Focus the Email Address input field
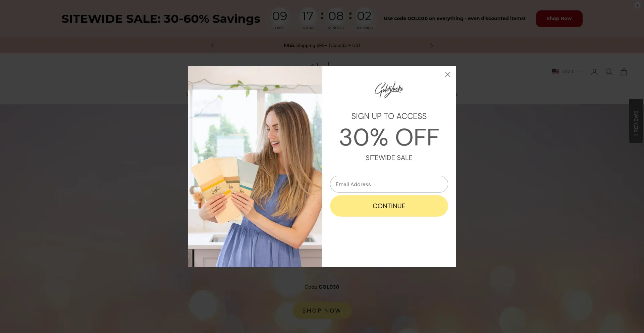The height and width of the screenshot is (333, 644). pos(389,184)
